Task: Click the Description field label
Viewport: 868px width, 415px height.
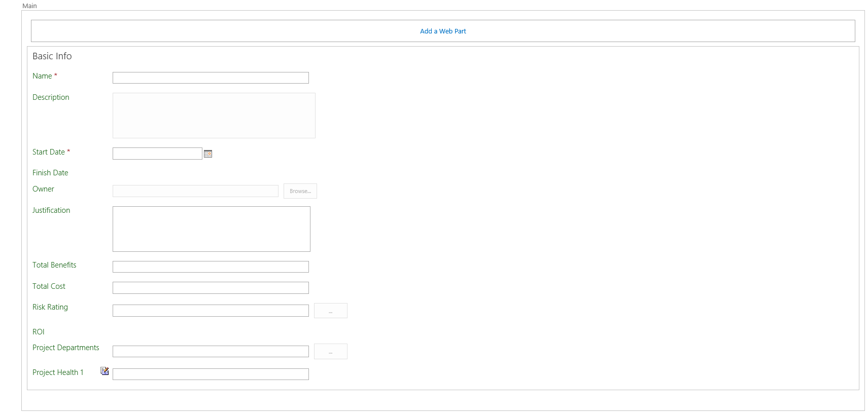Action: pyautogui.click(x=51, y=97)
